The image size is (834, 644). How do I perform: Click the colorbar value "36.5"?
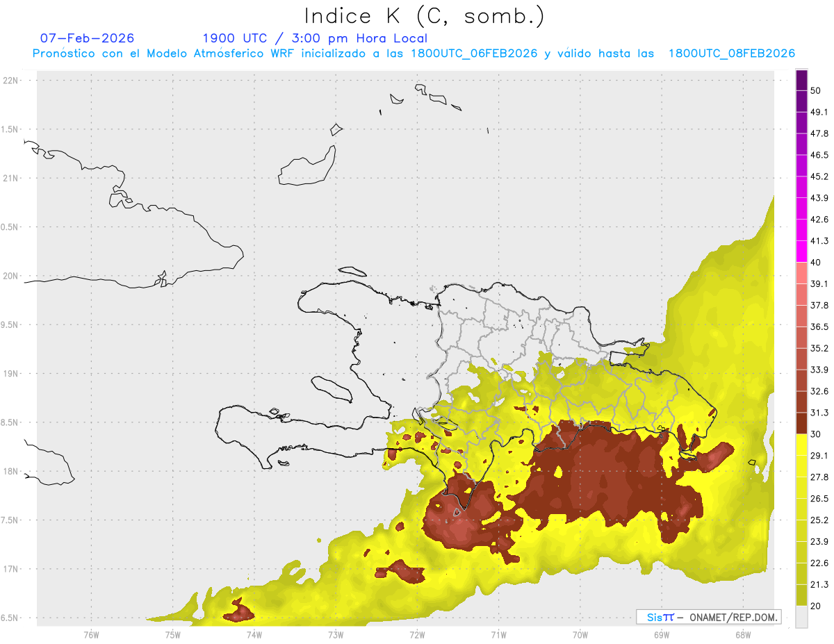[x=819, y=327]
